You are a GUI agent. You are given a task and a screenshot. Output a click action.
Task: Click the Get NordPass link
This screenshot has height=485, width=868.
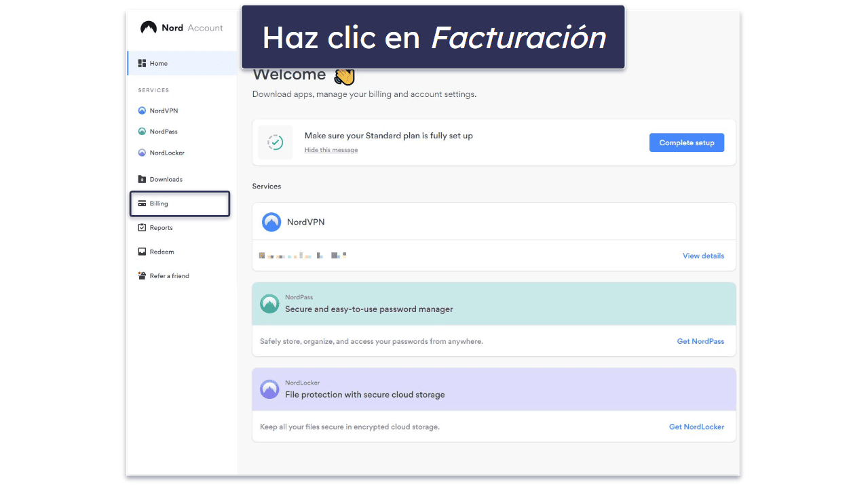[x=700, y=341]
